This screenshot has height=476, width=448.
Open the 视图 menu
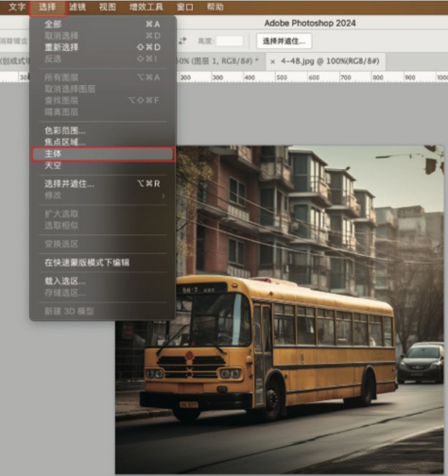coord(107,7)
